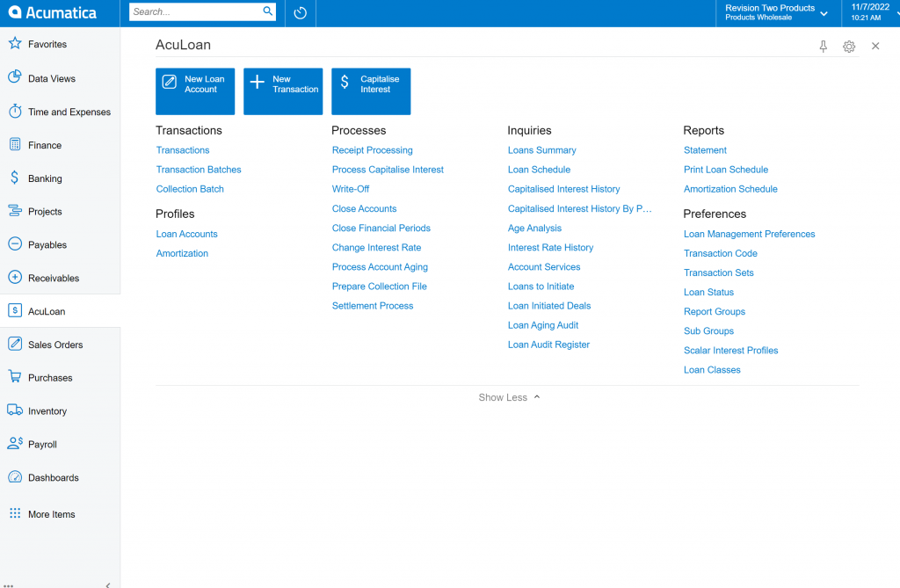Open More Items grid menu
900x588 pixels.
[15, 514]
